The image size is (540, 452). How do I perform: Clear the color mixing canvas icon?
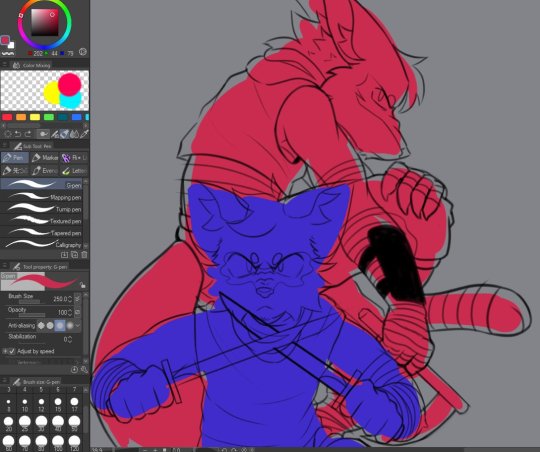7,134
